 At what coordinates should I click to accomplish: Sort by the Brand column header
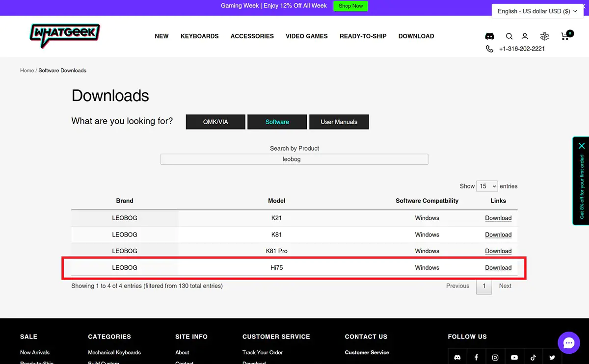125,201
